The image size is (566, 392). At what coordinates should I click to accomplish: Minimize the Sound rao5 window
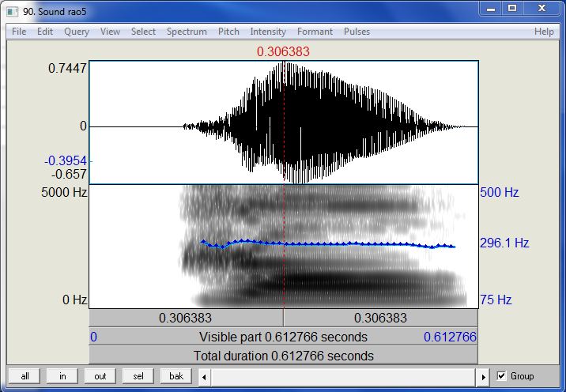(491, 9)
